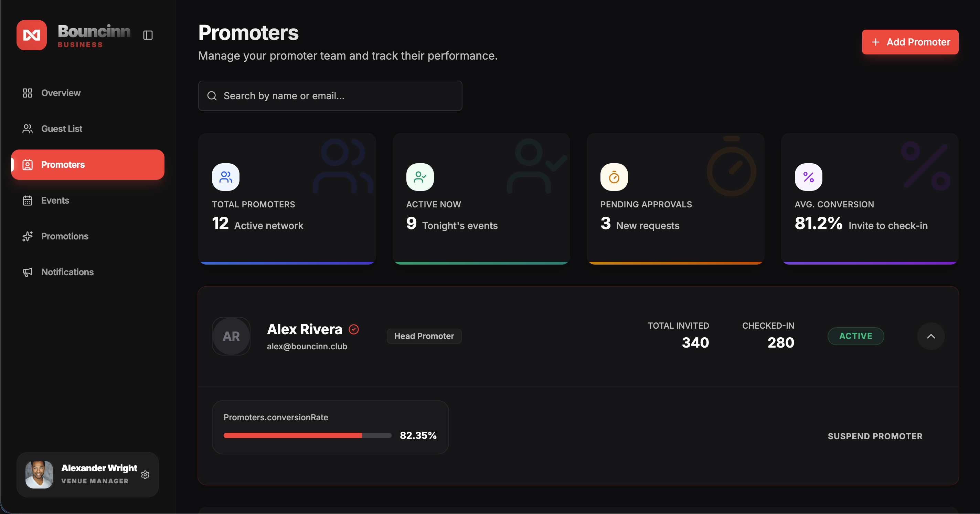Click the Total Promoters people icon
This screenshot has width=980, height=514.
226,177
